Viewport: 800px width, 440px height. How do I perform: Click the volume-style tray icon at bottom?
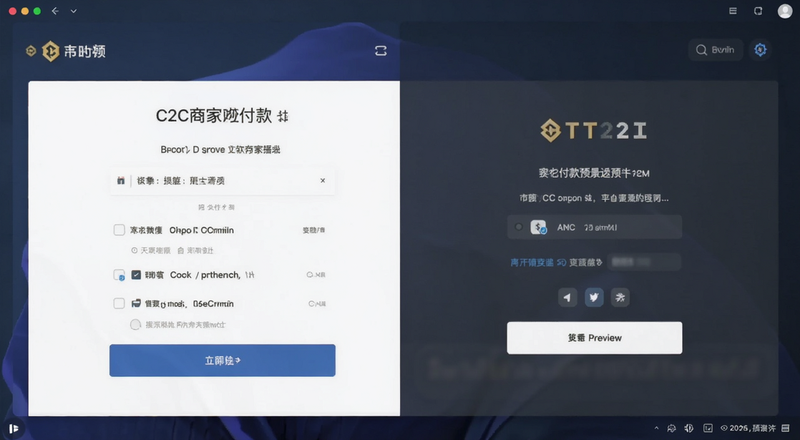689,428
